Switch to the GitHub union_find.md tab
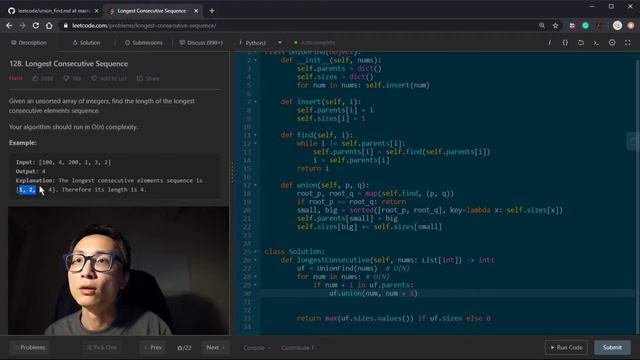640x360 pixels. point(53,11)
